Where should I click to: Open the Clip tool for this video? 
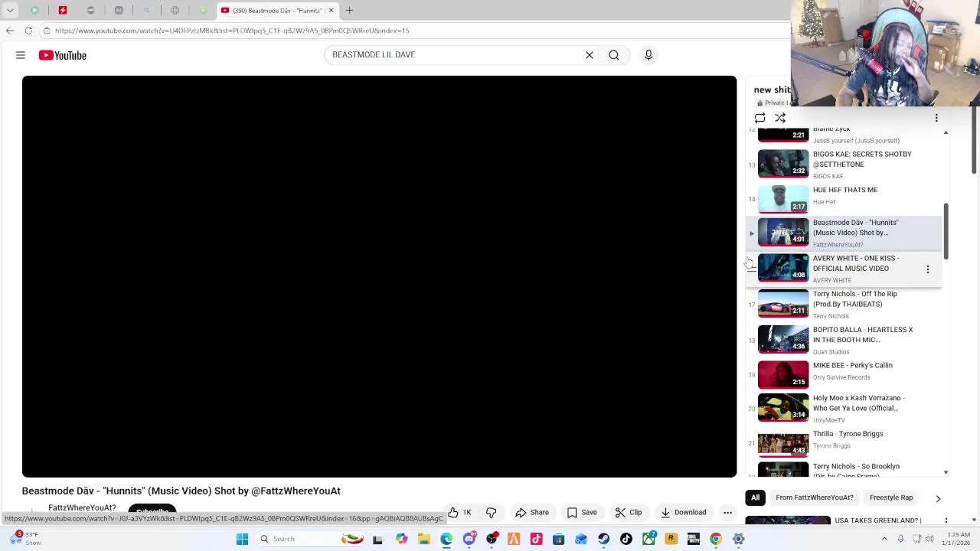point(629,513)
